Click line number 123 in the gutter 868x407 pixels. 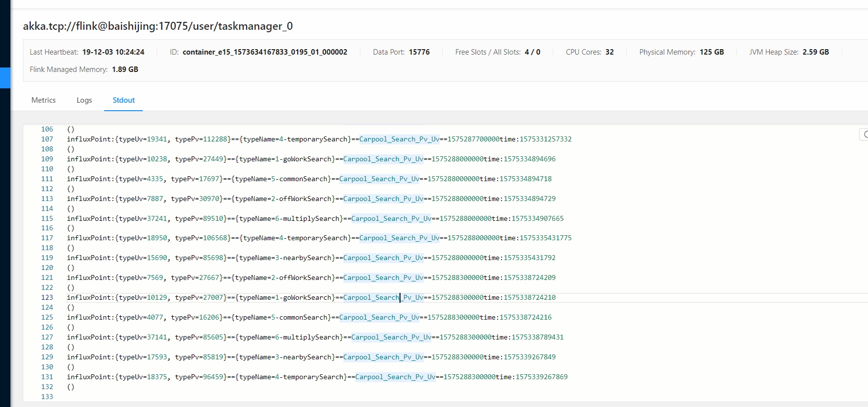click(x=47, y=298)
